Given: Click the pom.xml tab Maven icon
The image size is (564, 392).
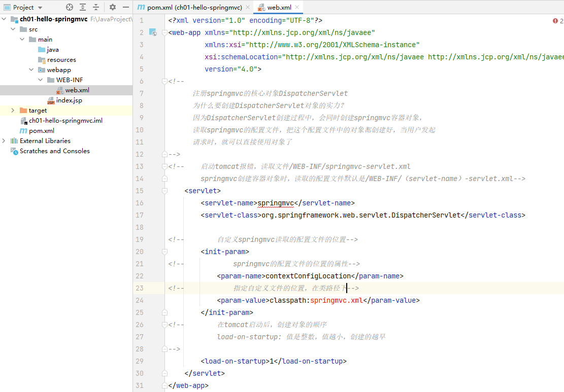Looking at the screenshot, I should (x=141, y=7).
